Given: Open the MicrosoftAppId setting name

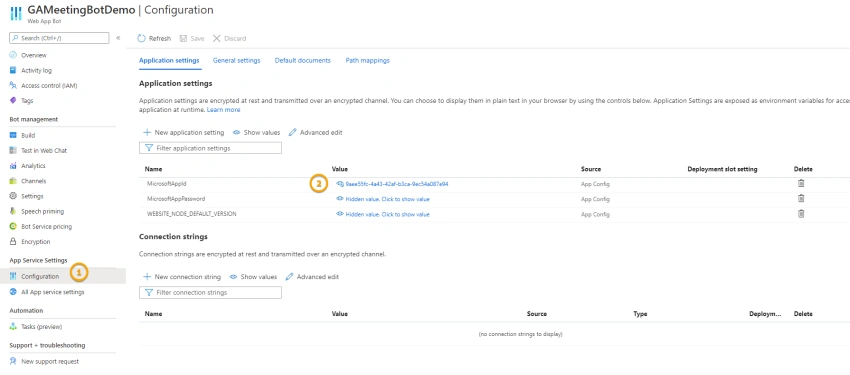Looking at the screenshot, I should click(x=167, y=184).
